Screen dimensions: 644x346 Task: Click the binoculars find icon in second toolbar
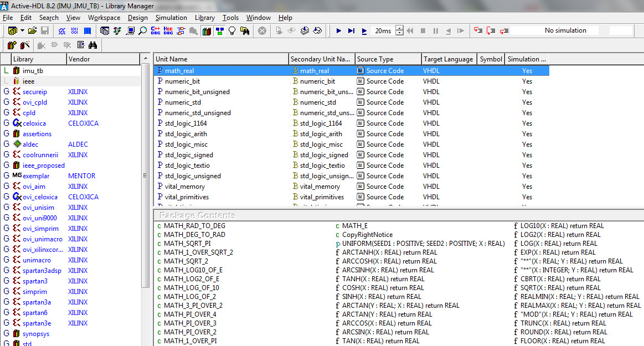pos(93,45)
